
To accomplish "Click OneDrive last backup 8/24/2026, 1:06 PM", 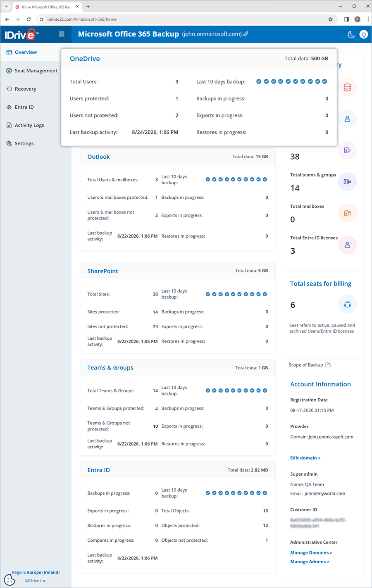I will tap(155, 132).
